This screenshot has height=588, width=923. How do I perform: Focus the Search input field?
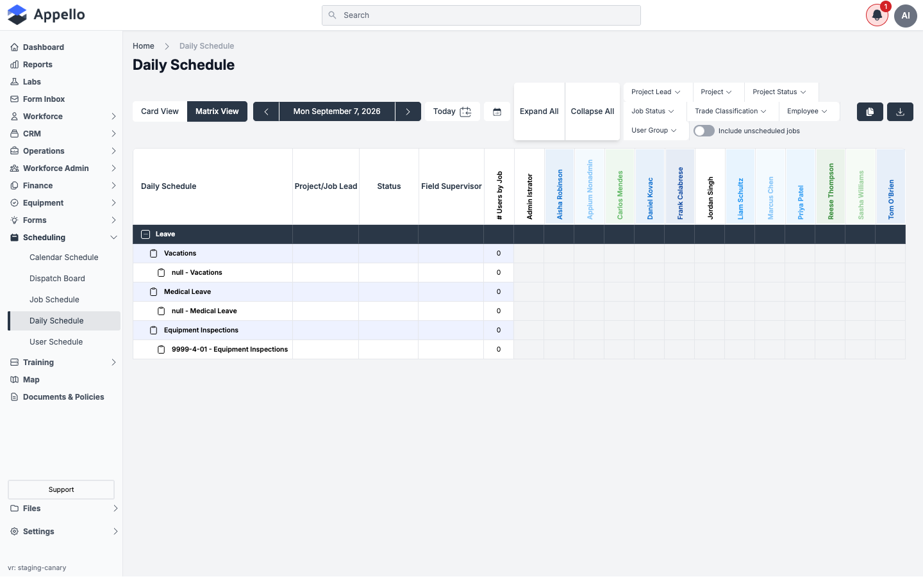[x=481, y=15]
